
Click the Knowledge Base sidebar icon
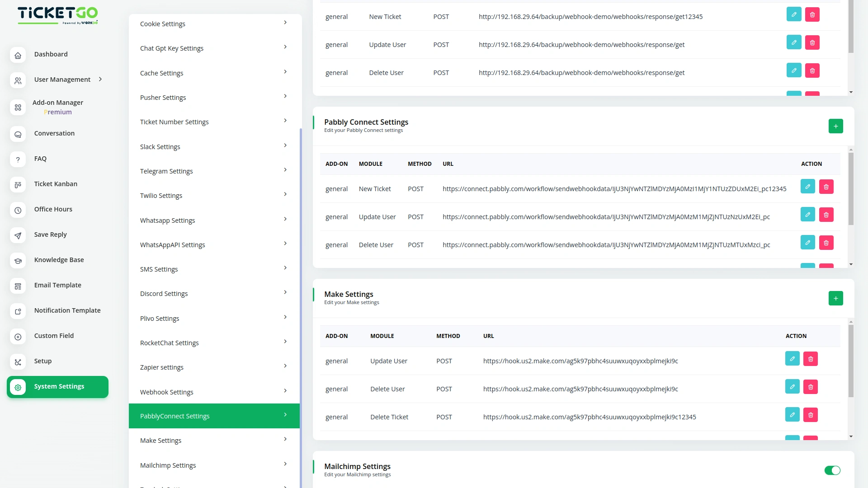click(18, 260)
